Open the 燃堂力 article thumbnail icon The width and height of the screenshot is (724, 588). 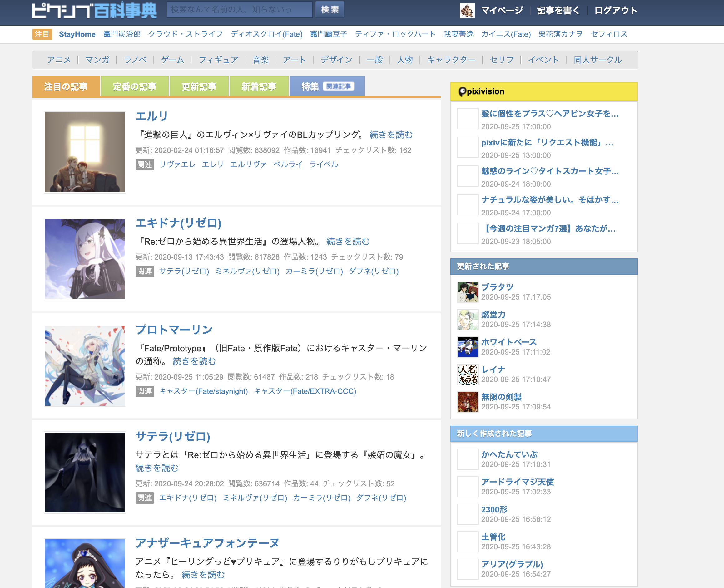pos(467,319)
